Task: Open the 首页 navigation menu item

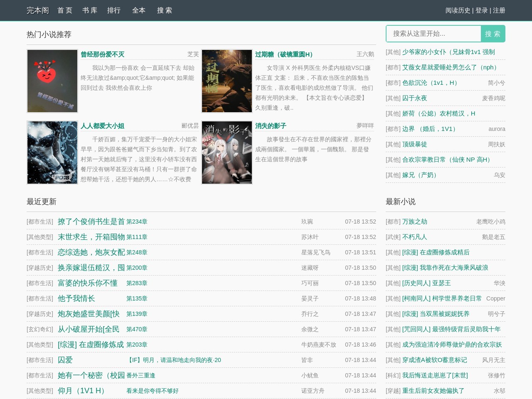Action: [65, 10]
